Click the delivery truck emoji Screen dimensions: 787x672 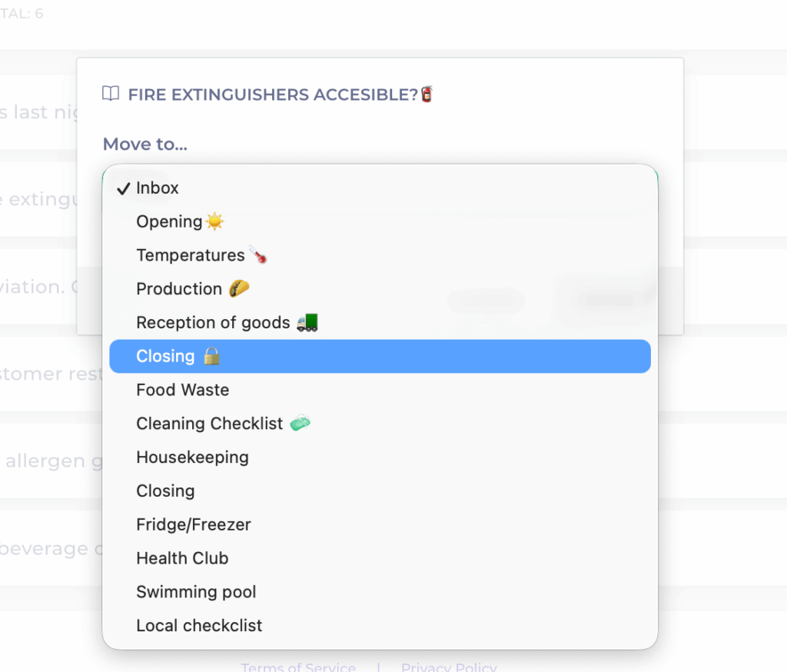point(307,323)
